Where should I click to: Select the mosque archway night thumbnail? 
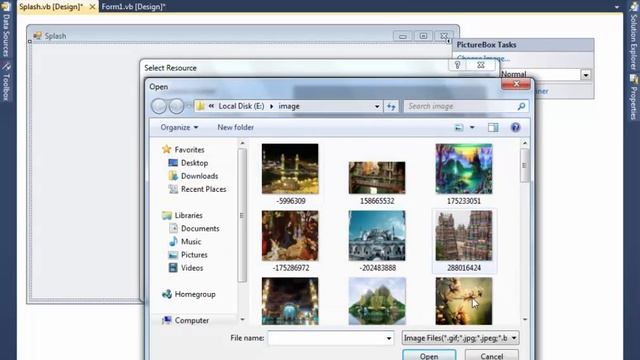(x=290, y=301)
